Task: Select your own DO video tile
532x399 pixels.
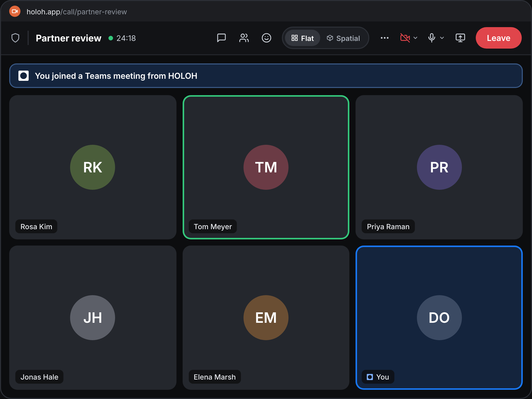Action: click(x=439, y=318)
